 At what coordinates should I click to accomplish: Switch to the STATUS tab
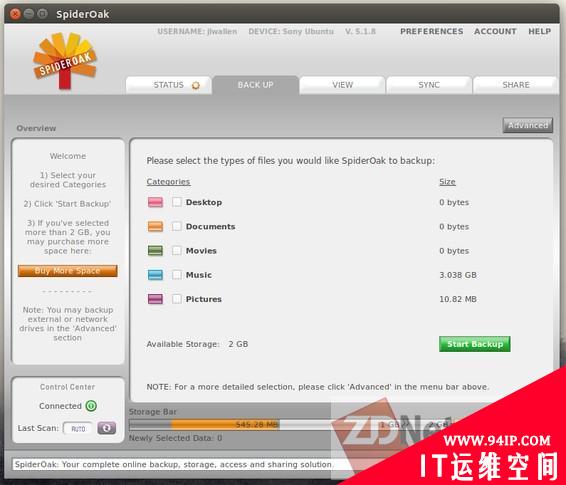coord(169,85)
